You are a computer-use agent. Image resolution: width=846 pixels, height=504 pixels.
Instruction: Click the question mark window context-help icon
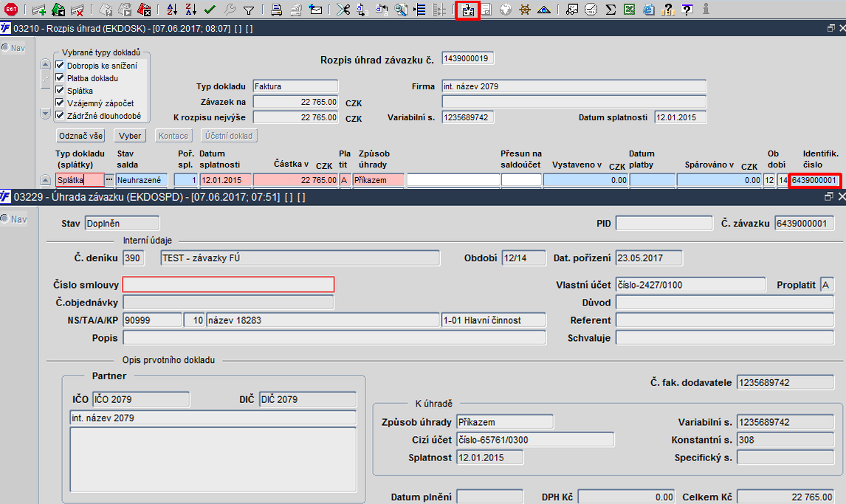pyautogui.click(x=687, y=9)
